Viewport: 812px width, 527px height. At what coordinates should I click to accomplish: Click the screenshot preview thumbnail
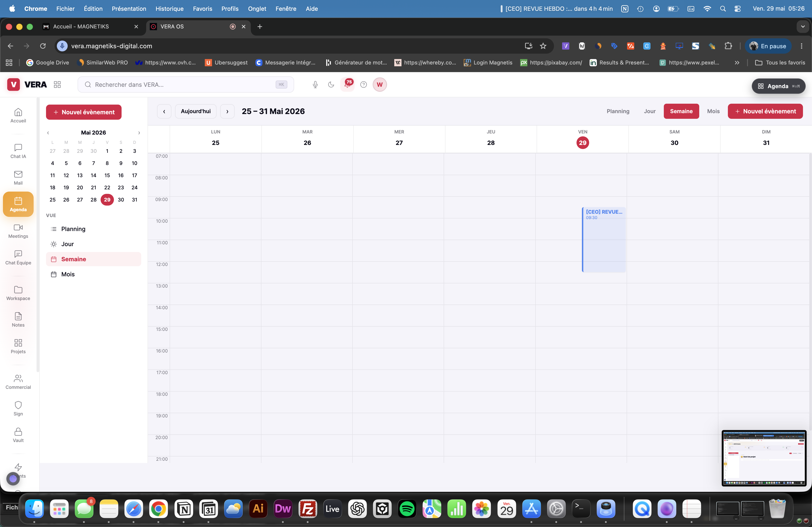pos(764,458)
